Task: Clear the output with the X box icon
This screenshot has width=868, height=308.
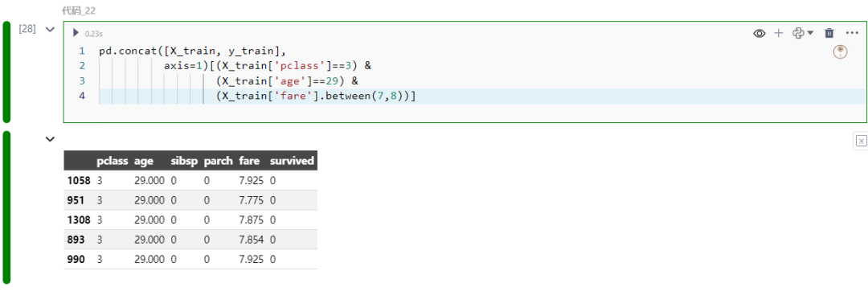Action: [x=861, y=142]
